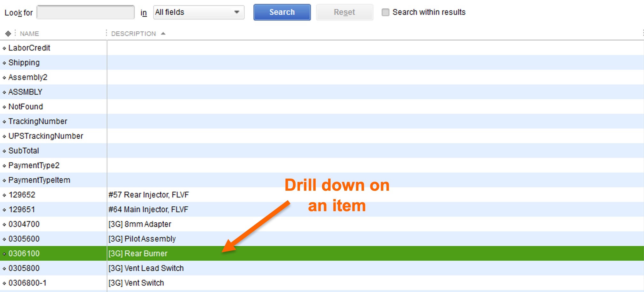Click the diamond icon beside Shipping
644x292 pixels.
[x=4, y=63]
